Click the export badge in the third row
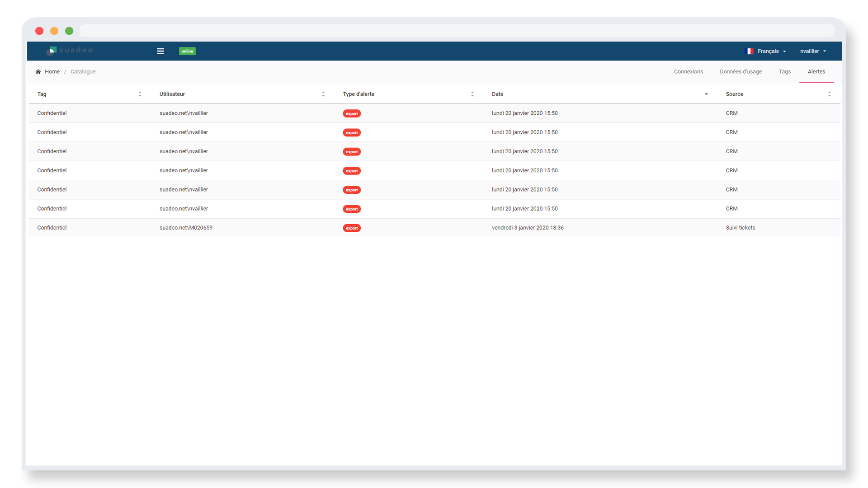The height and width of the screenshot is (488, 868). tap(351, 151)
